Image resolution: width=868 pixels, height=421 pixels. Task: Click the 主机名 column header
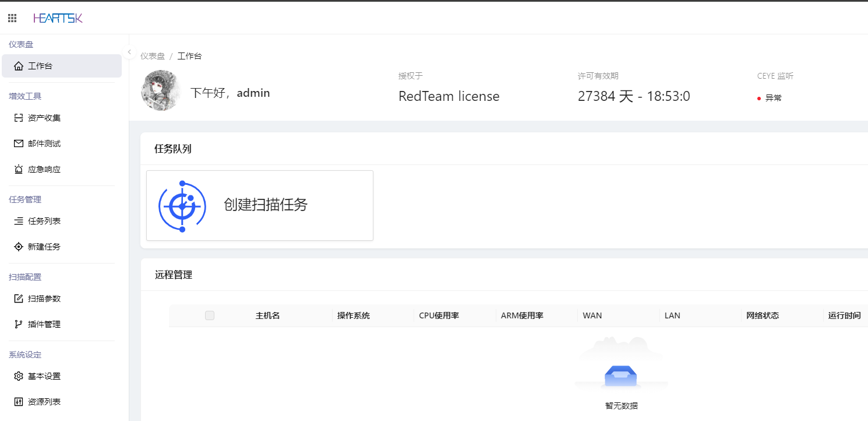(x=267, y=315)
